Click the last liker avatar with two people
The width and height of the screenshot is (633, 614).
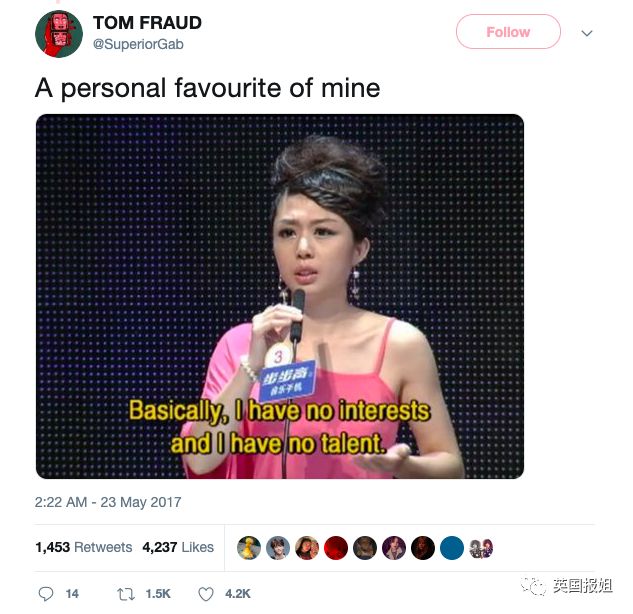tap(481, 548)
